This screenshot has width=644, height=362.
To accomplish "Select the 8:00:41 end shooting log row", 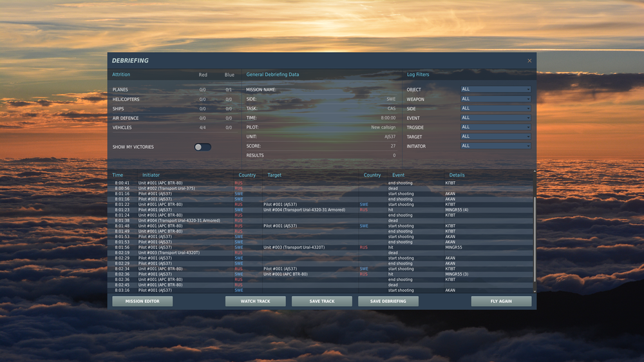I will point(321,183).
